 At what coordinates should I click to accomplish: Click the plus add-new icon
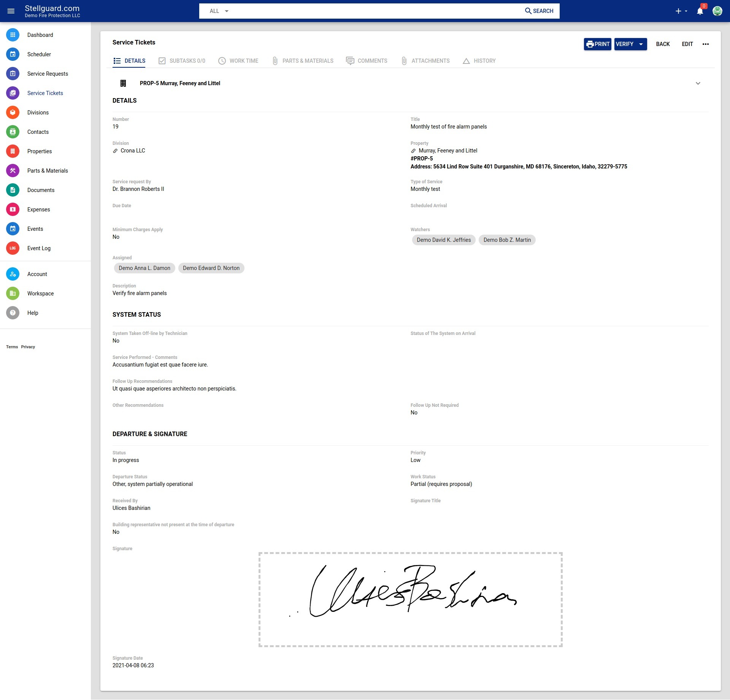tap(678, 11)
